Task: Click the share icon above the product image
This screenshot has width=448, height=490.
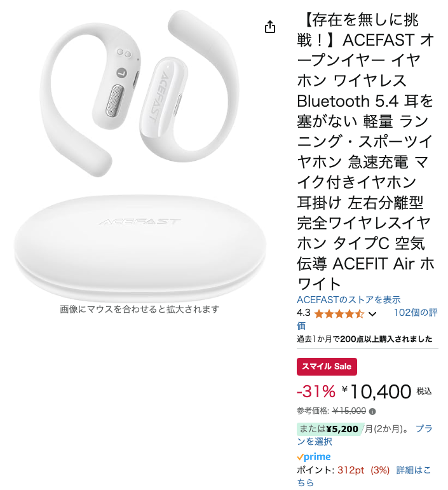Action: coord(270,27)
